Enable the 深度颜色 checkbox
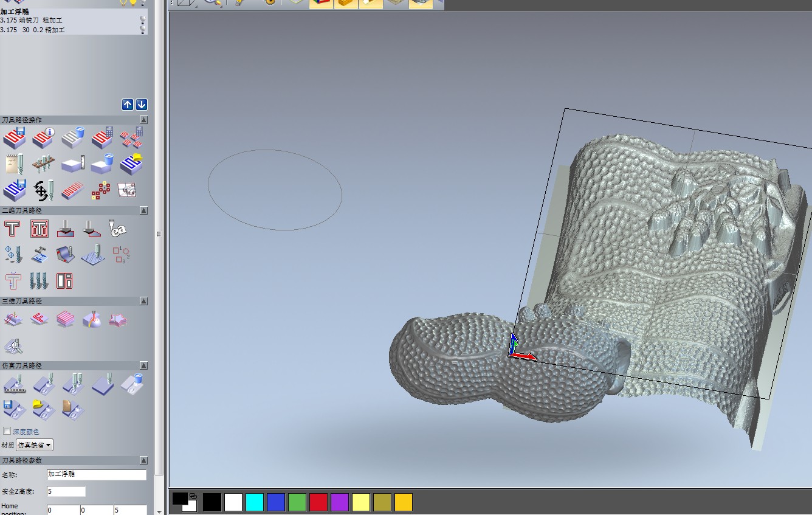This screenshot has width=812, height=515. (7, 431)
